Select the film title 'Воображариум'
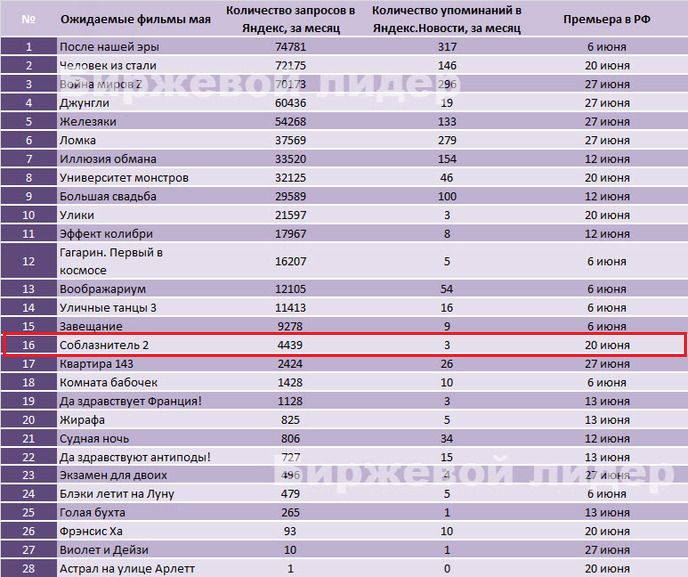The image size is (688, 577). click(103, 289)
